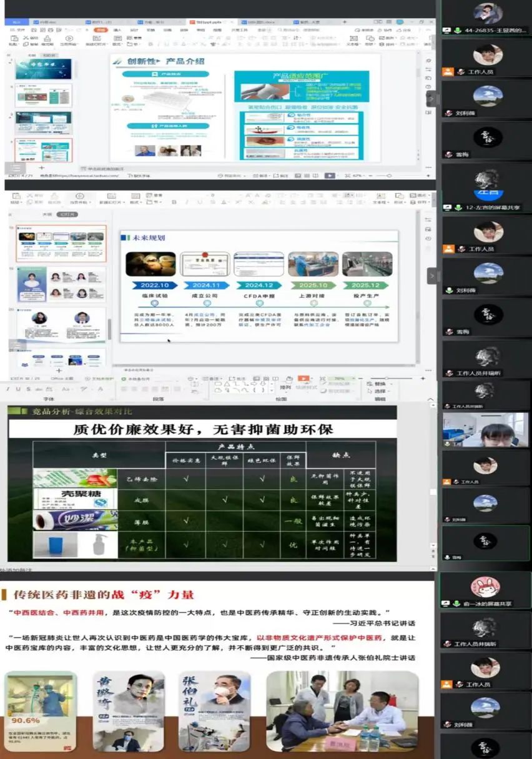Click the add slide plus under 产品介绍 thumbnails
The image size is (532, 759).
[x=42, y=168]
